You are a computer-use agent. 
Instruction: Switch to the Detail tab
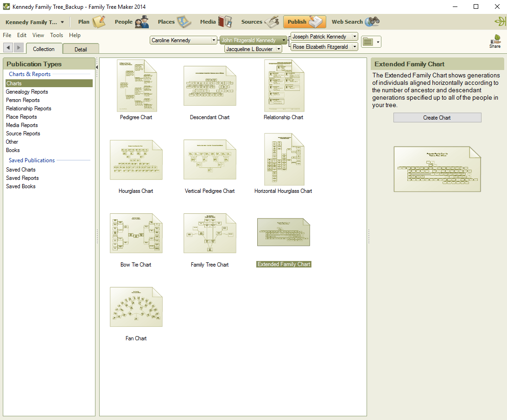click(81, 49)
